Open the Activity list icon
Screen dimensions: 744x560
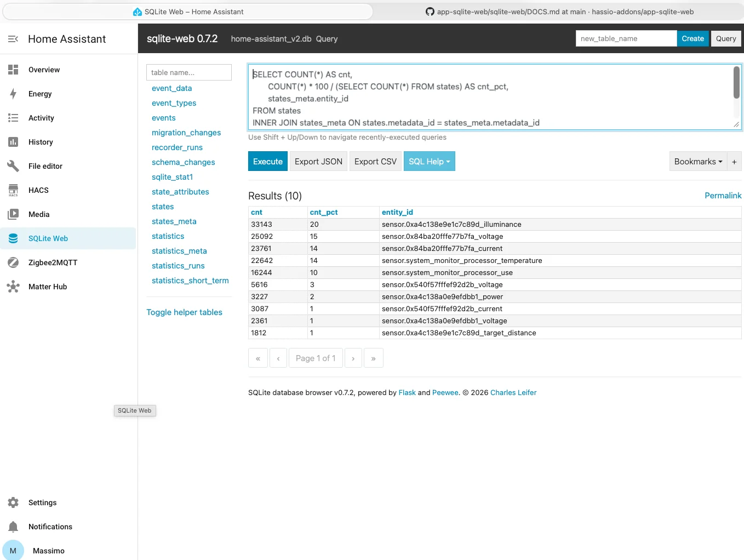click(x=13, y=118)
